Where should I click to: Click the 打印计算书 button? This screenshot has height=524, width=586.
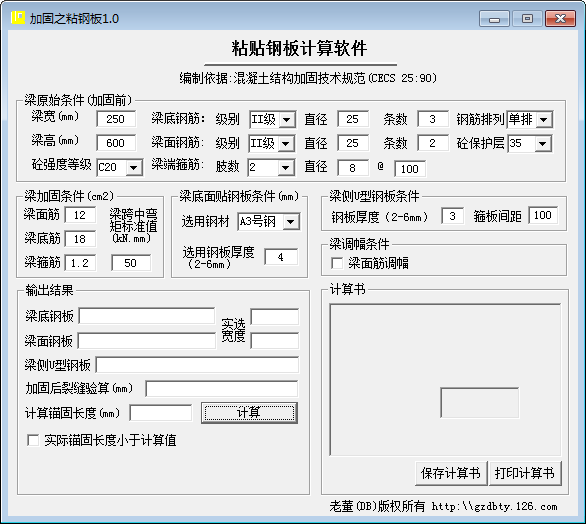click(x=525, y=473)
